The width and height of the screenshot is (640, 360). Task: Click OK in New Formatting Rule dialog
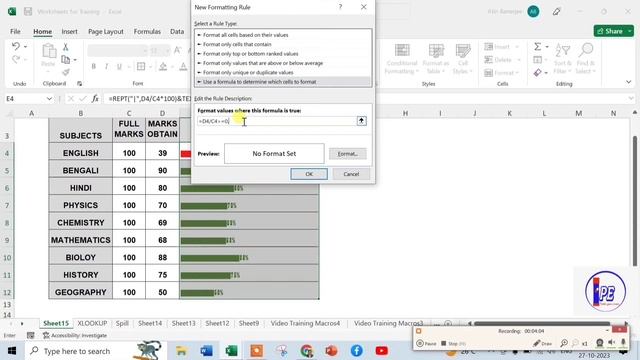(x=309, y=174)
